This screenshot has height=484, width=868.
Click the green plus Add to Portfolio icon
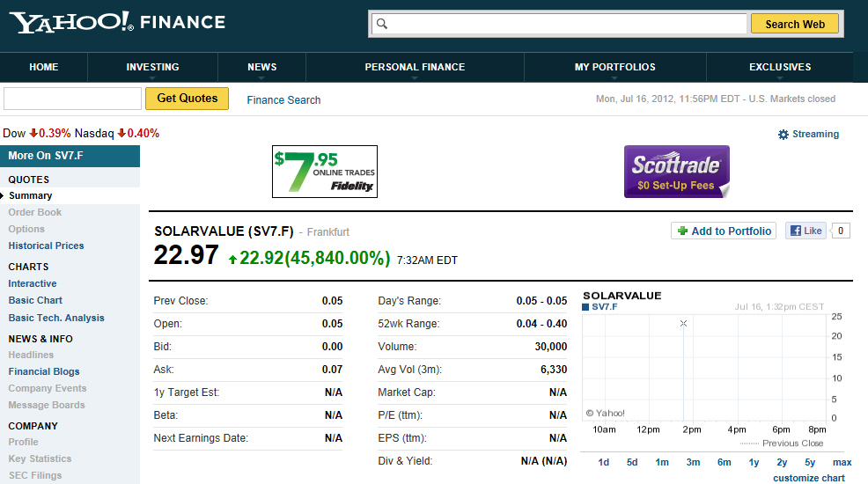tap(682, 231)
